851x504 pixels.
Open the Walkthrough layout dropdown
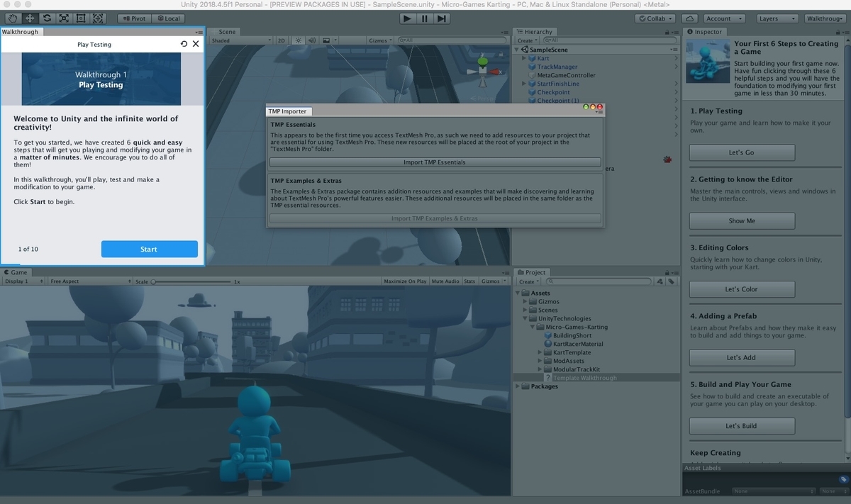[825, 18]
